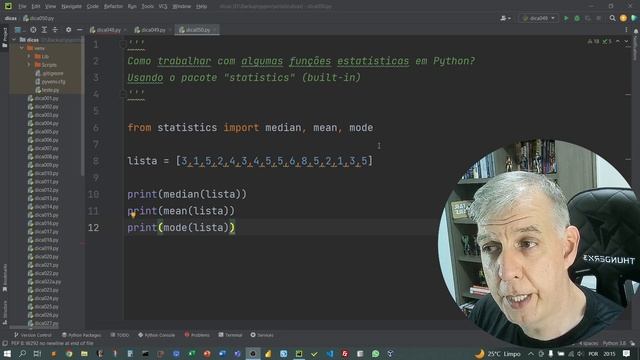The height and width of the screenshot is (360, 640).
Task: Select the .gitignore file in tree
Action: (49, 73)
